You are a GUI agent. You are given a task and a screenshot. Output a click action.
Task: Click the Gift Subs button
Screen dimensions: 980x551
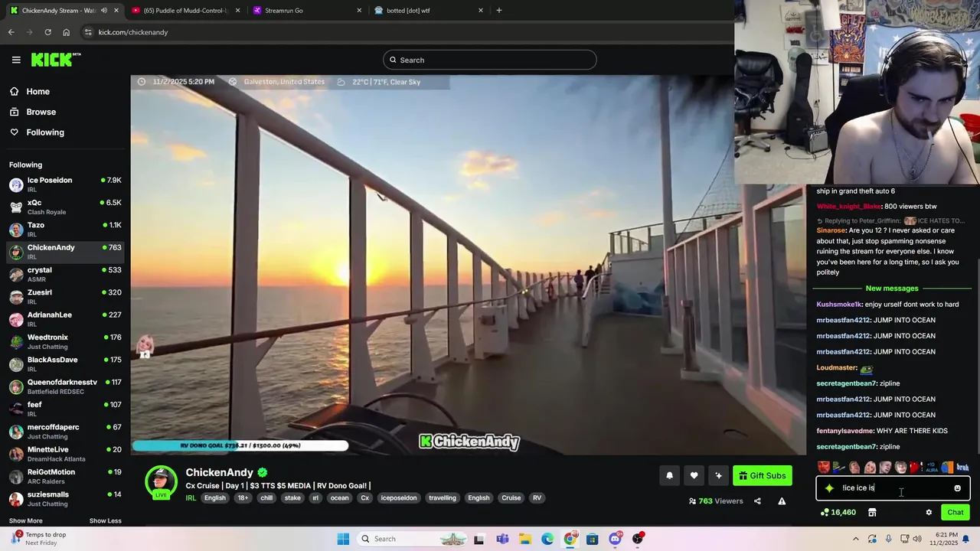pos(762,476)
